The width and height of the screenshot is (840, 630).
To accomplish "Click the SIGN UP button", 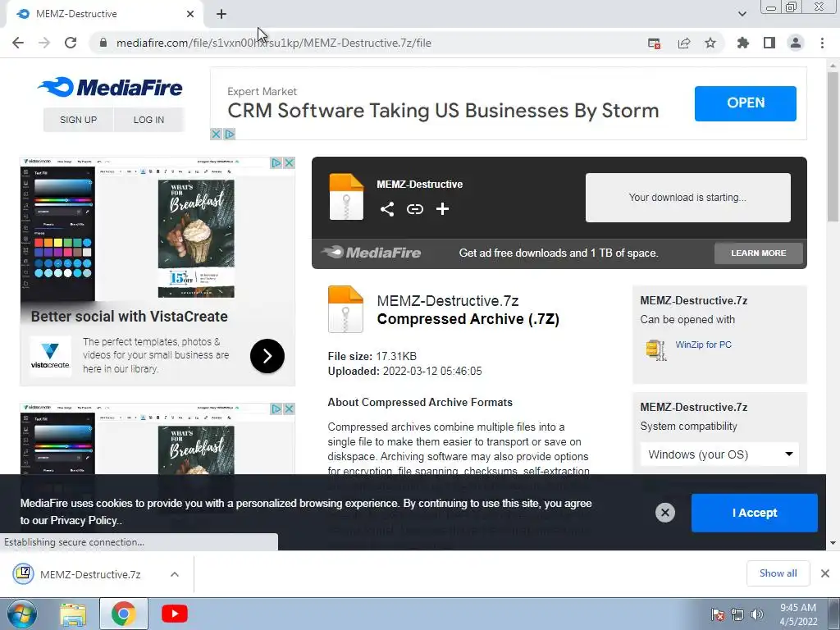I will (78, 120).
